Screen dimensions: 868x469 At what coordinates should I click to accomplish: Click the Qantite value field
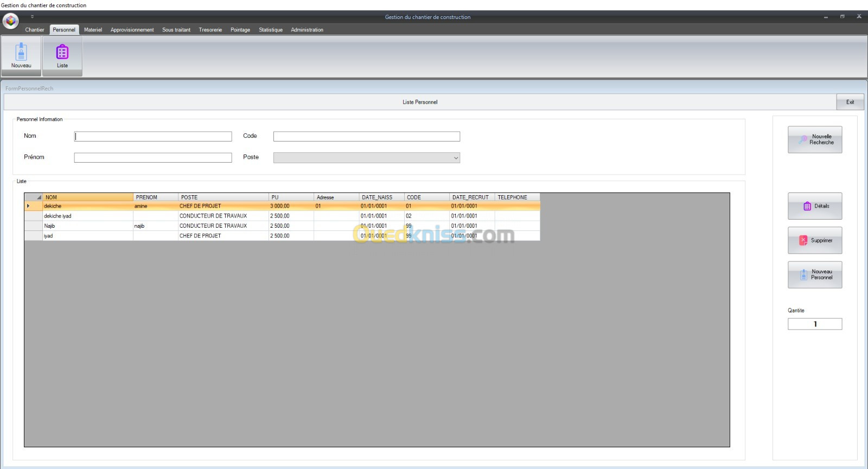[x=815, y=324]
